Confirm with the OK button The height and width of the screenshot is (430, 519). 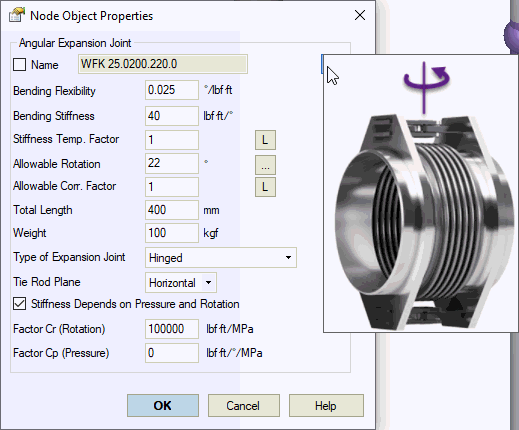click(x=163, y=406)
